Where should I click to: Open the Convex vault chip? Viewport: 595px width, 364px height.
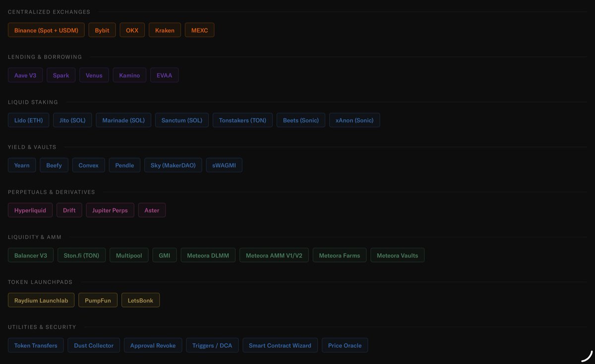tap(89, 165)
